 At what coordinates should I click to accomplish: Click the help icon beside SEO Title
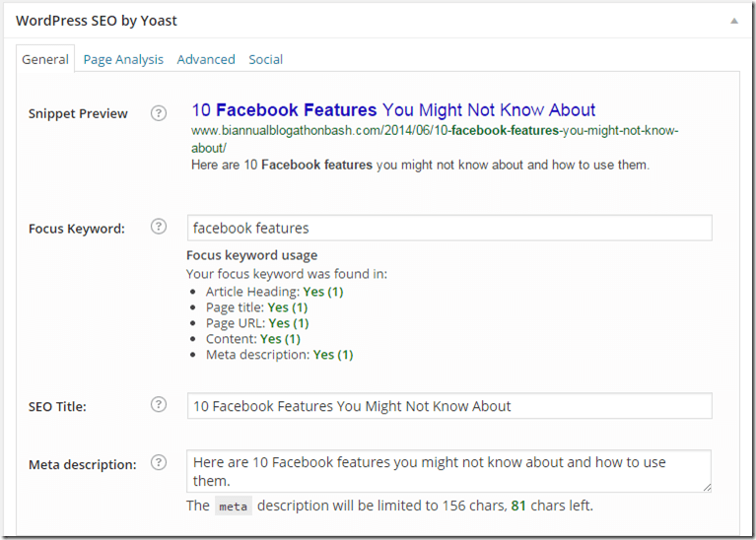(159, 404)
